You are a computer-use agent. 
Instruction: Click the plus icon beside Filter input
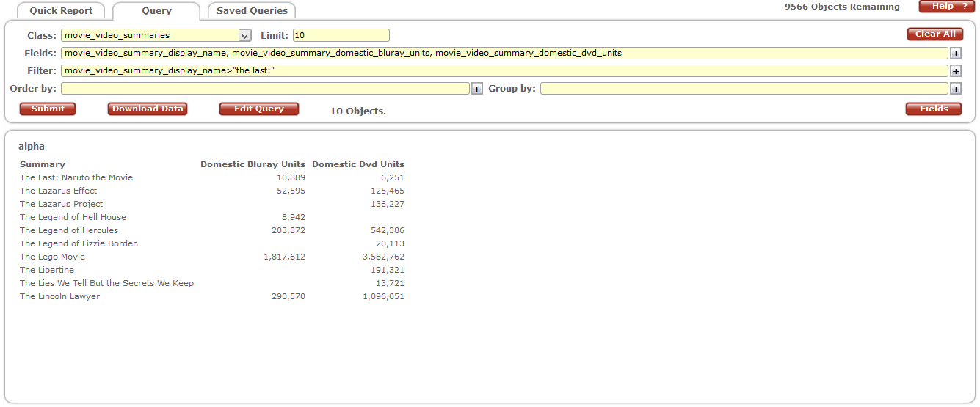pos(956,71)
